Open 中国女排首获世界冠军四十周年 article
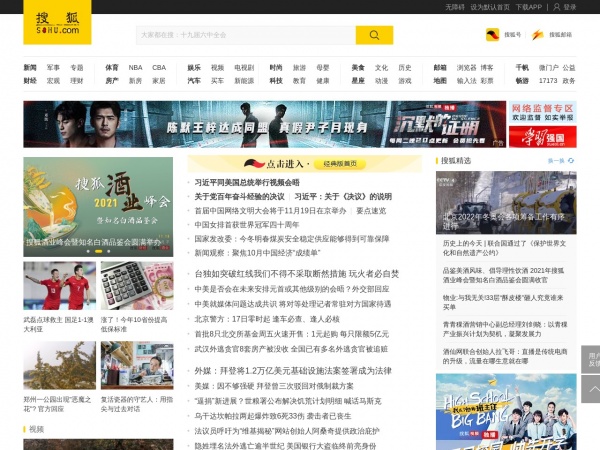 tap(247, 225)
